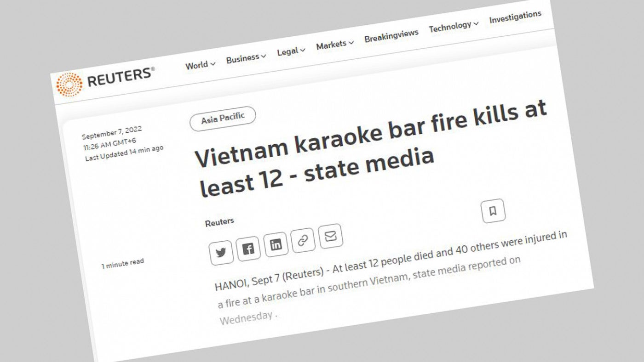
Task: Expand the Markets menu
Action: click(335, 45)
